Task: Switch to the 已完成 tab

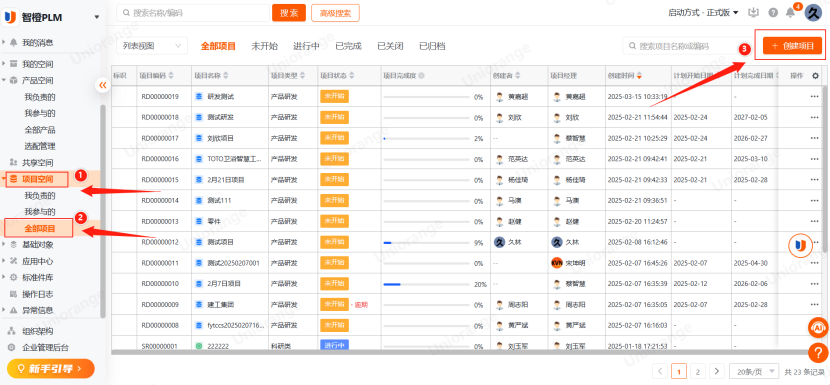Action: tap(348, 46)
